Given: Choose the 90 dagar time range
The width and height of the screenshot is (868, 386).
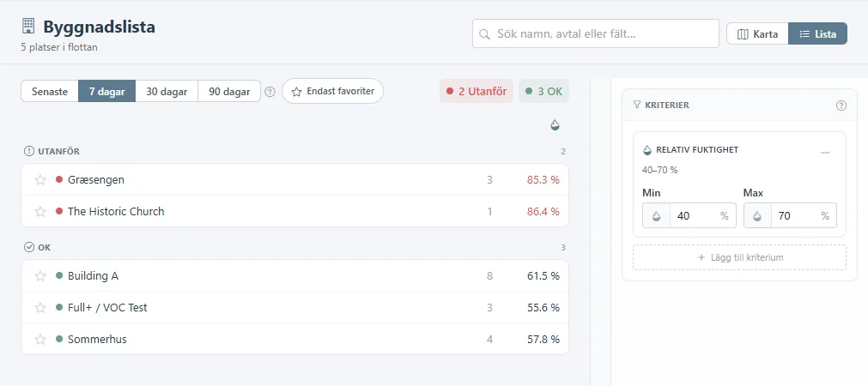Looking at the screenshot, I should (x=229, y=92).
